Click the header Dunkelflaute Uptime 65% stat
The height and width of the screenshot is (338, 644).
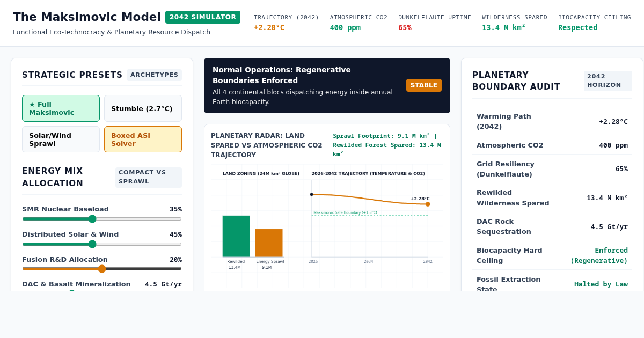[x=435, y=23]
